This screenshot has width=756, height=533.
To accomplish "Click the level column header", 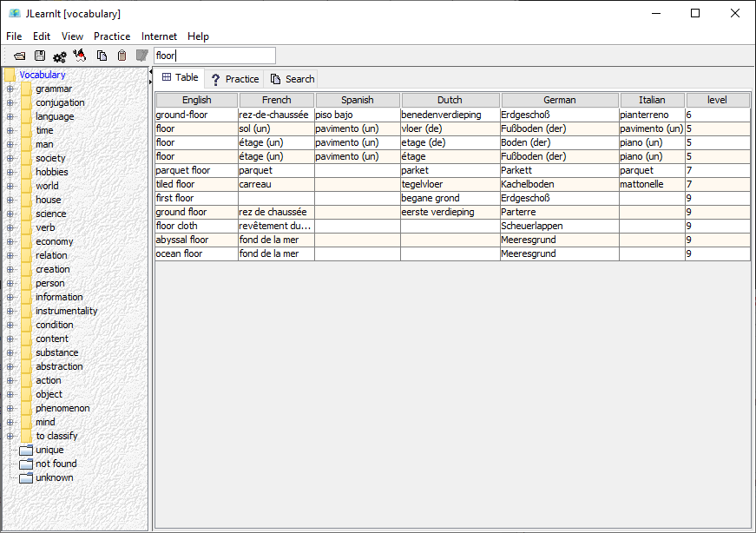I will pyautogui.click(x=718, y=100).
